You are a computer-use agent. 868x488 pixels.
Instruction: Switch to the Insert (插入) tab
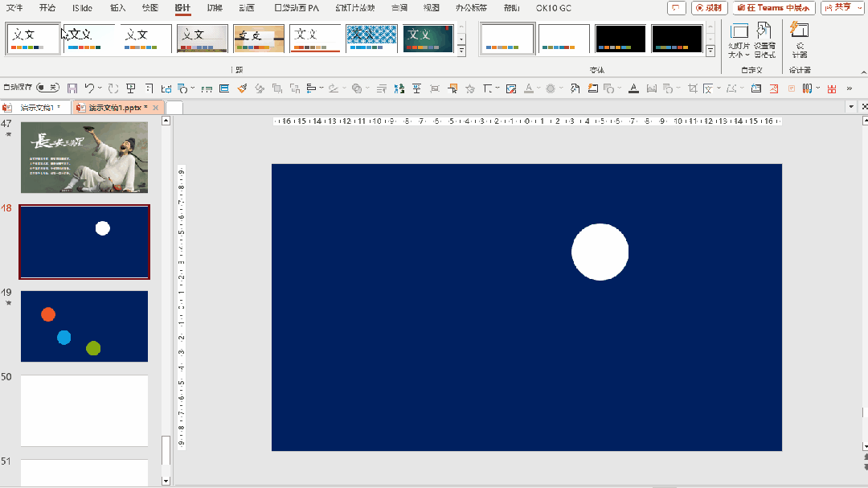point(118,8)
